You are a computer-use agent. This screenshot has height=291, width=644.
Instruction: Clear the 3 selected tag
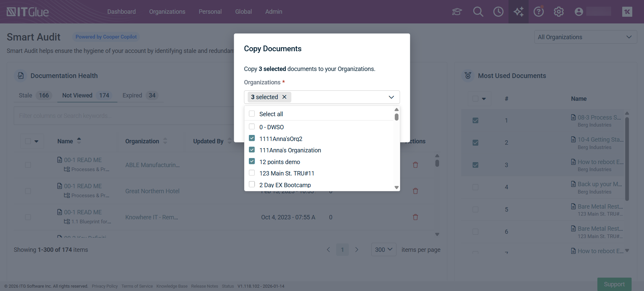click(284, 97)
